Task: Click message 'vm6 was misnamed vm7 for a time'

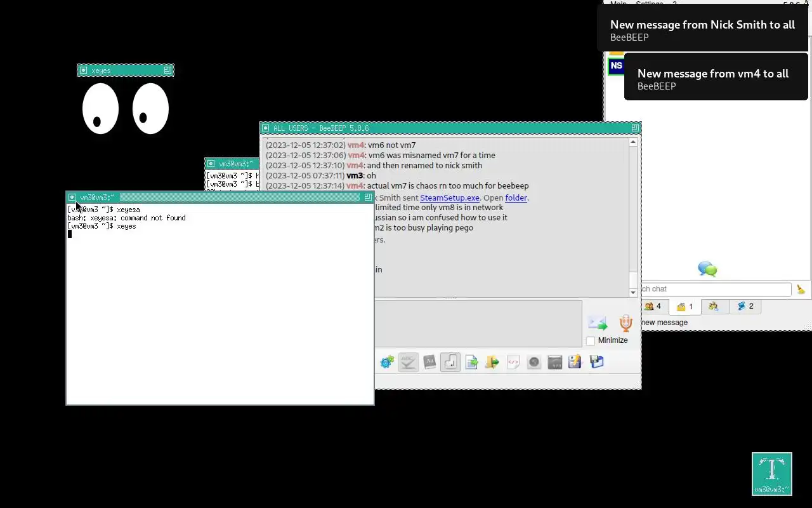Action: pos(432,156)
